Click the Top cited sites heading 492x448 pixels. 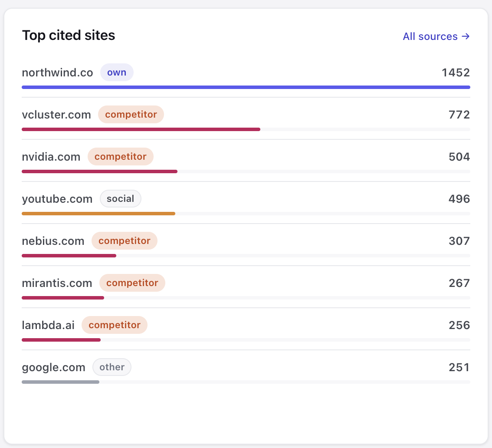click(x=69, y=35)
